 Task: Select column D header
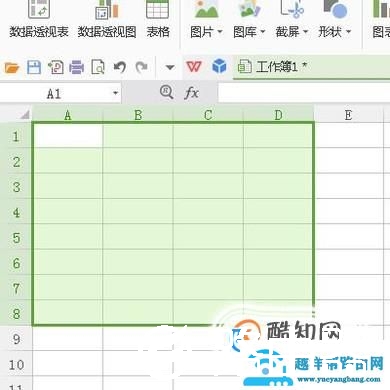[278, 115]
